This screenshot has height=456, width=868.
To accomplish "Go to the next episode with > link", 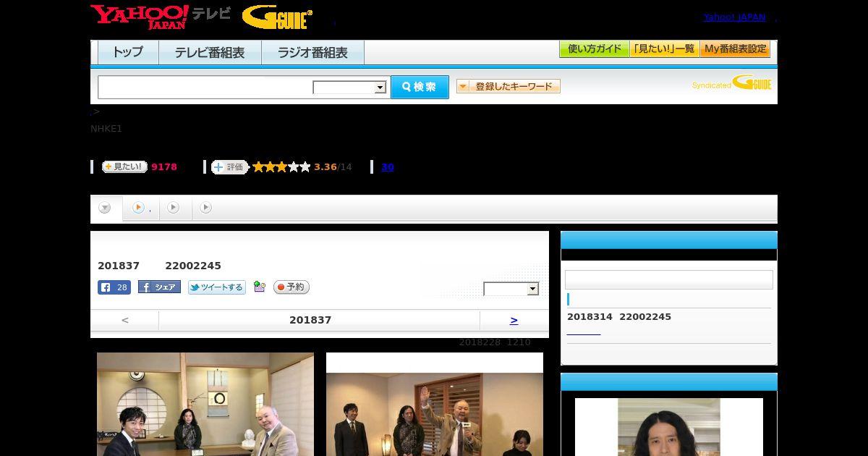I will tap(514, 320).
